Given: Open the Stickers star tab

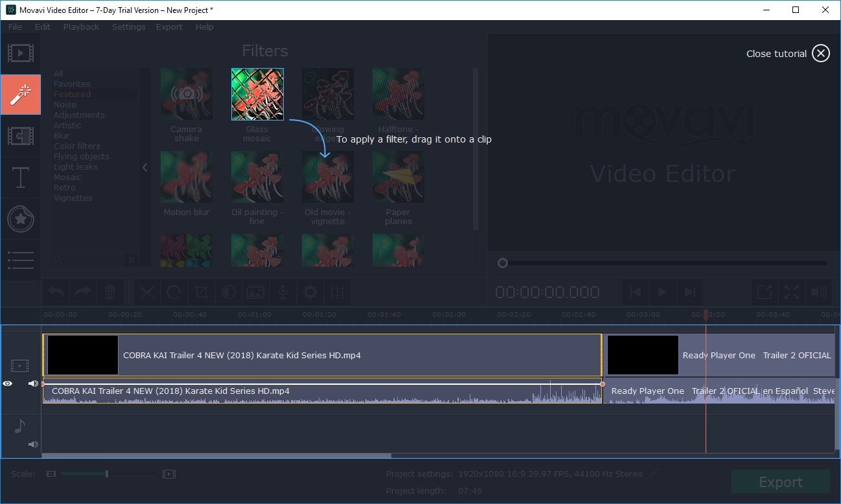Looking at the screenshot, I should pos(21,220).
